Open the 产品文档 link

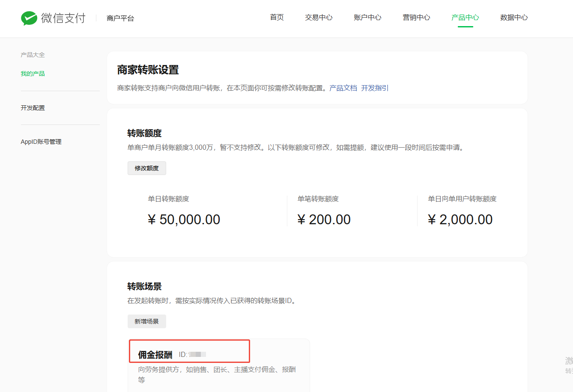click(343, 88)
